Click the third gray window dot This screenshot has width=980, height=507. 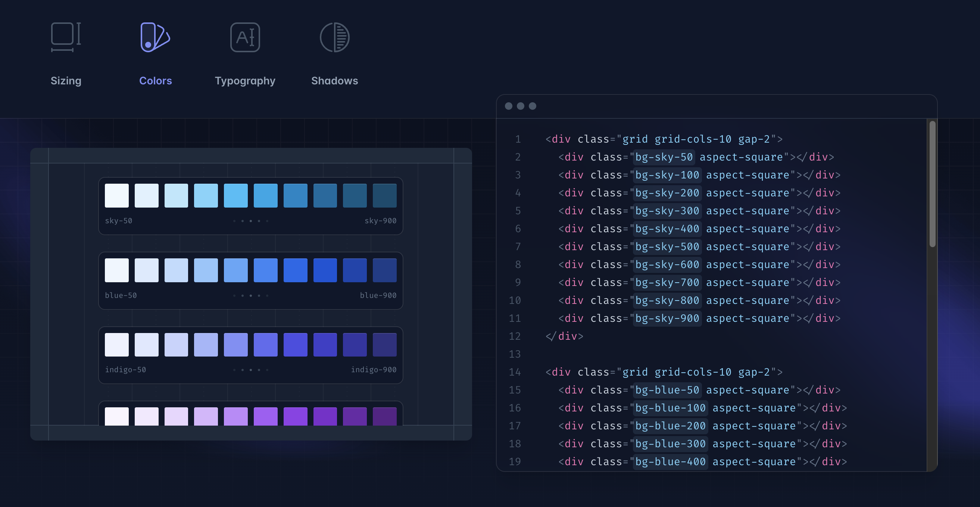(533, 106)
